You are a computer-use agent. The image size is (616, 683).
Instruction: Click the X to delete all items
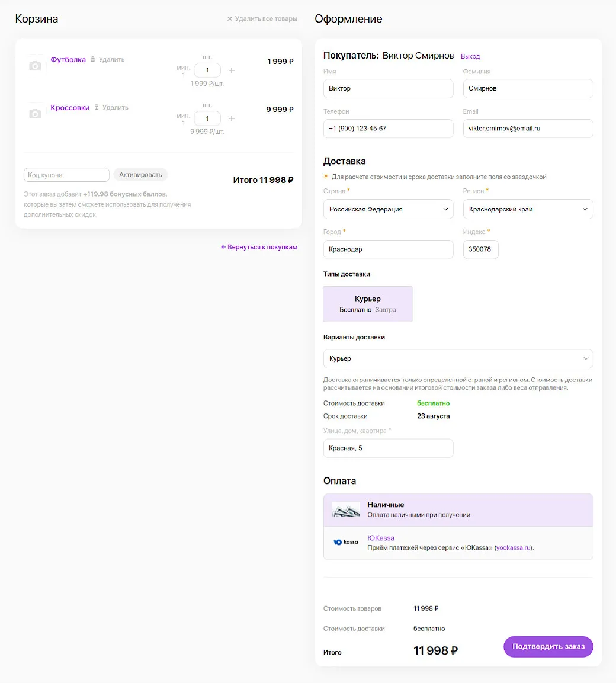tap(230, 19)
